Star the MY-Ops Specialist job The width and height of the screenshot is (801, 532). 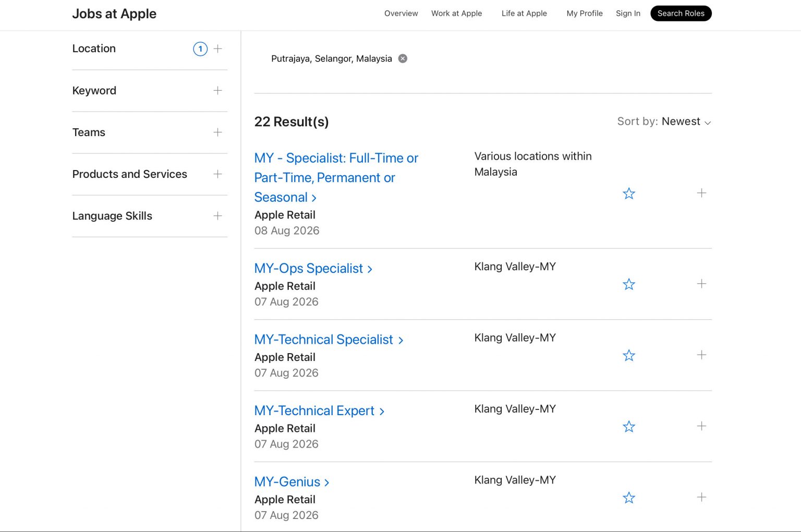point(629,284)
